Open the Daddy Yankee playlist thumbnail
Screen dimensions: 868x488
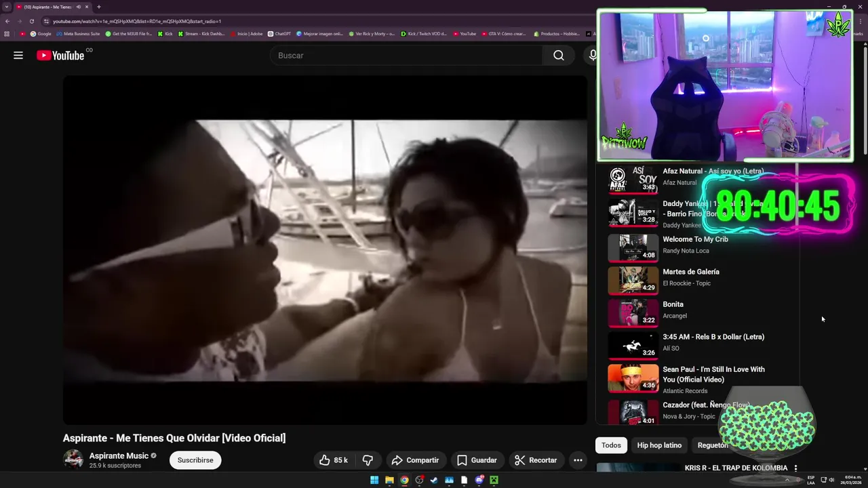point(633,212)
